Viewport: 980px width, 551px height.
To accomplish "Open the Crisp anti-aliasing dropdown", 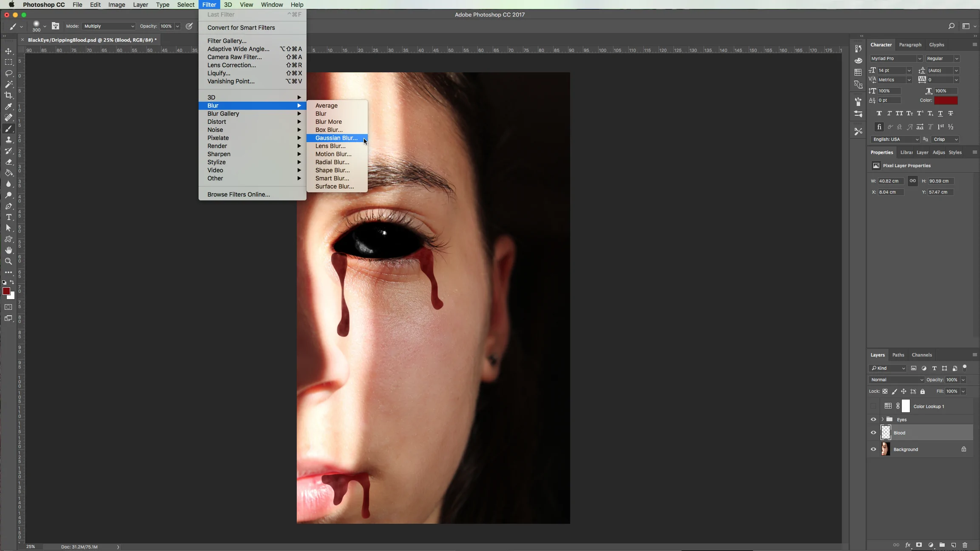I will tap(946, 140).
